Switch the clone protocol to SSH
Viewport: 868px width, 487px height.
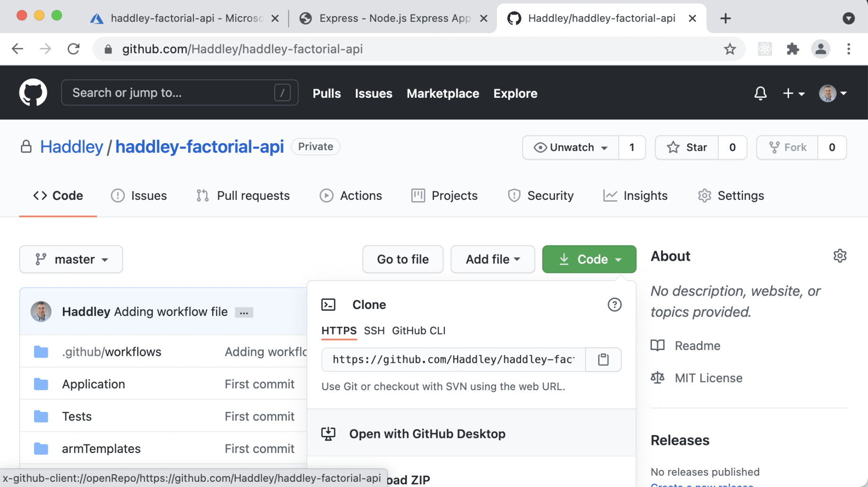coord(374,331)
